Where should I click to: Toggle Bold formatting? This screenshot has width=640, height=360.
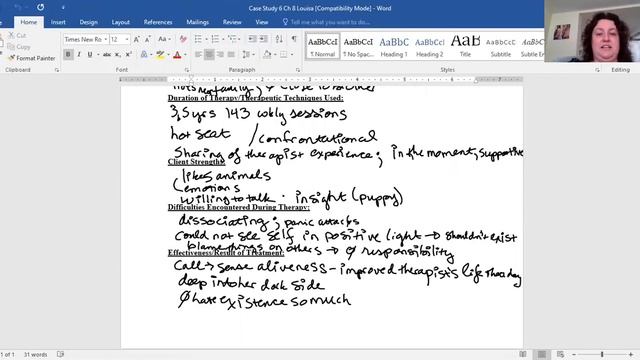68,54
